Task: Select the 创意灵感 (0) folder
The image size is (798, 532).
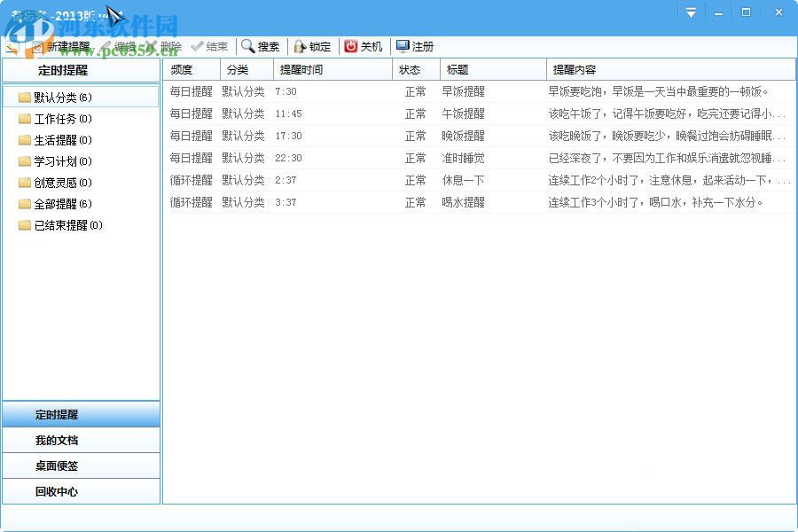Action: point(55,183)
